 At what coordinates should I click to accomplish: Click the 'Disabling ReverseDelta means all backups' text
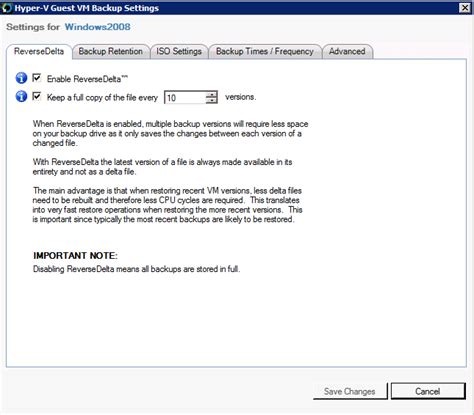136,269
